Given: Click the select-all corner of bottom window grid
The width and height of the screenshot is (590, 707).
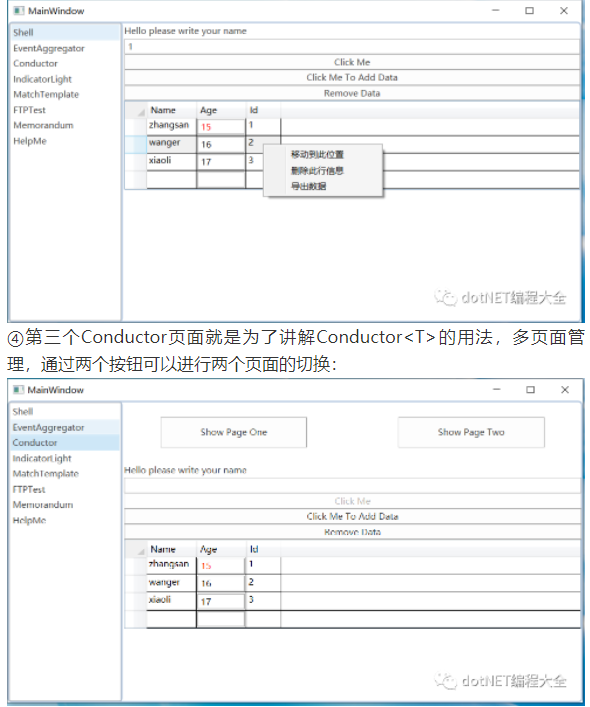Looking at the screenshot, I should tap(136, 549).
